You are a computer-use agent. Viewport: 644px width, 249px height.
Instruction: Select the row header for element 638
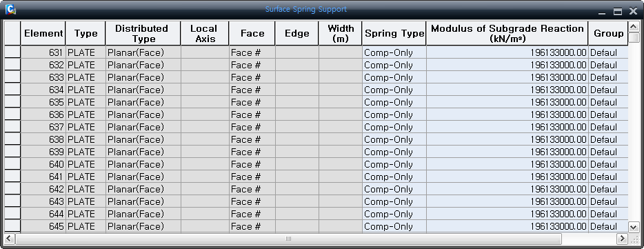pyautogui.click(x=12, y=139)
